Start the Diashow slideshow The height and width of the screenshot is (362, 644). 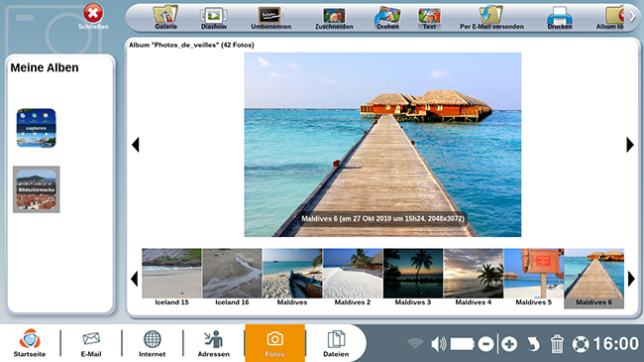click(214, 18)
